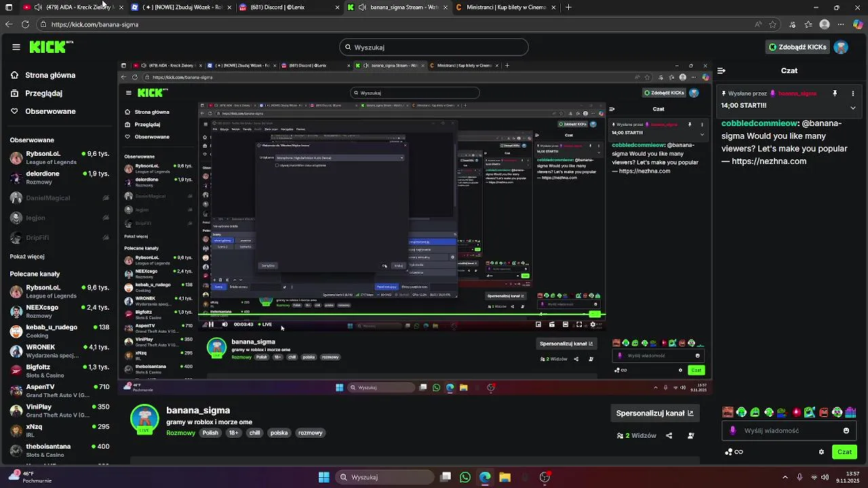
Task: Select the Polish tag below stream title
Action: (x=210, y=433)
